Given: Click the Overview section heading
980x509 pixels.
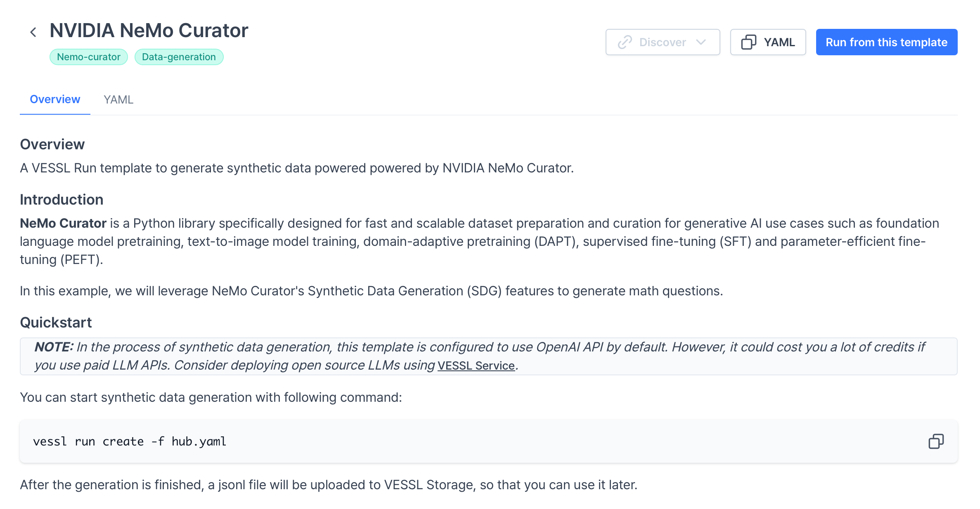Looking at the screenshot, I should point(52,144).
